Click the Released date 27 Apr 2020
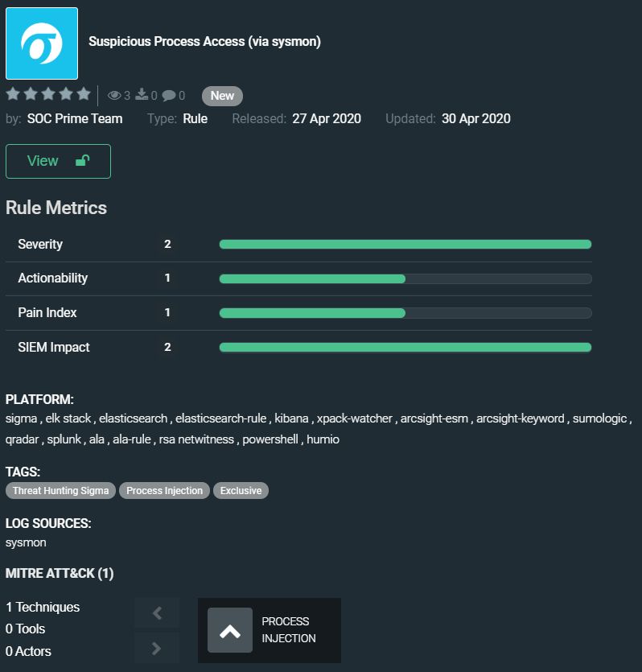 click(x=327, y=119)
